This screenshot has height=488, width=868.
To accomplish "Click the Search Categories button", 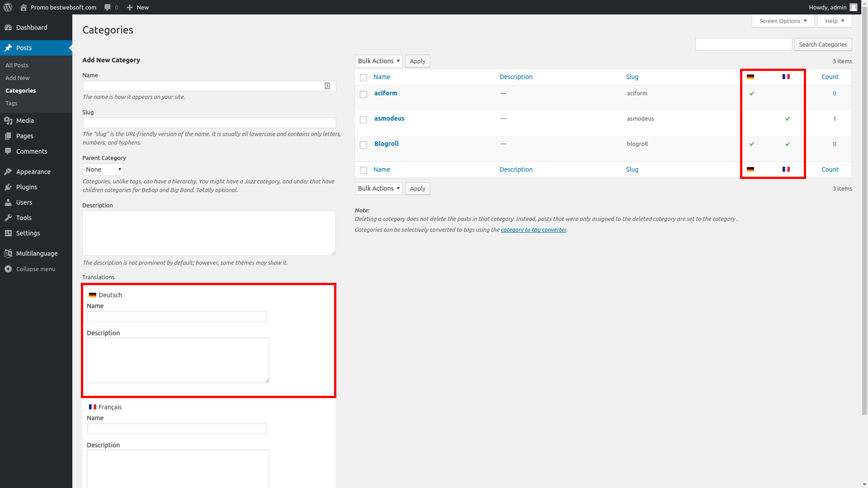I will tap(823, 44).
